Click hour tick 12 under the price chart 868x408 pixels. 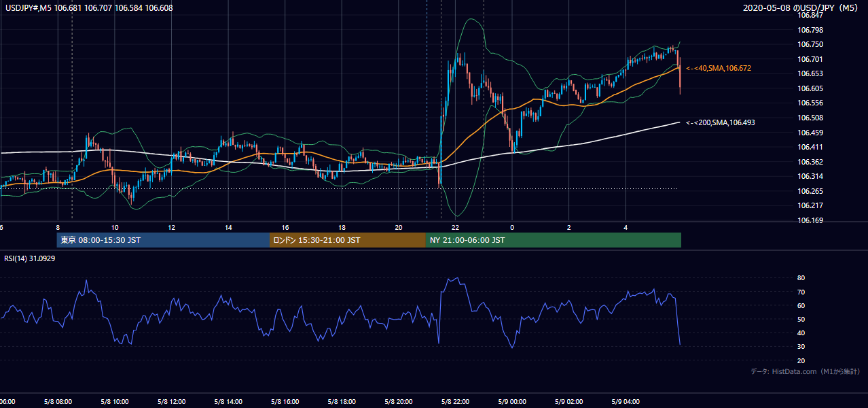[172, 228]
